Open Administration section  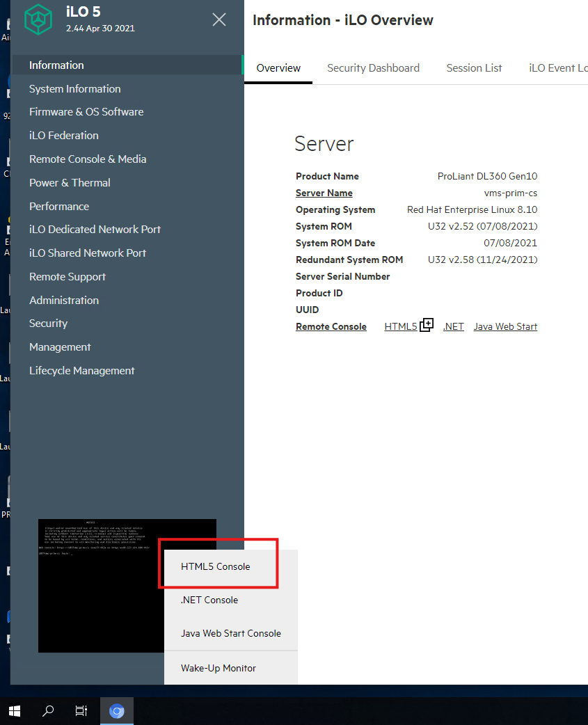pos(64,300)
